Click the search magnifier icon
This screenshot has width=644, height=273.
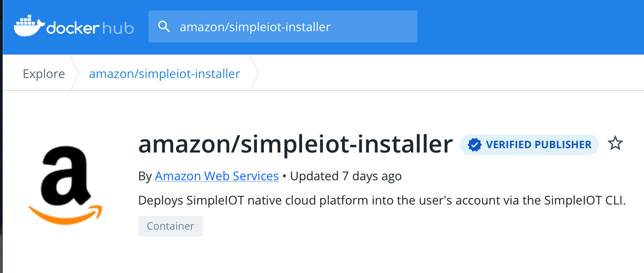point(164,27)
